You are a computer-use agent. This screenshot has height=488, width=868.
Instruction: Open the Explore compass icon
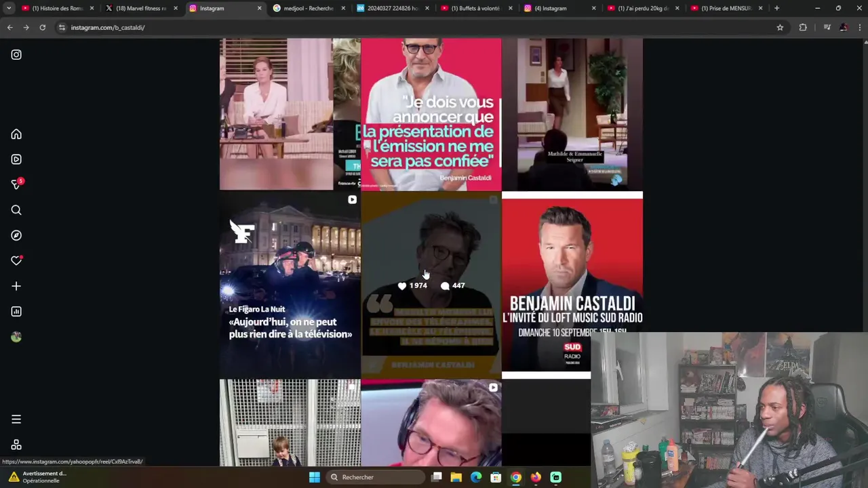16,235
